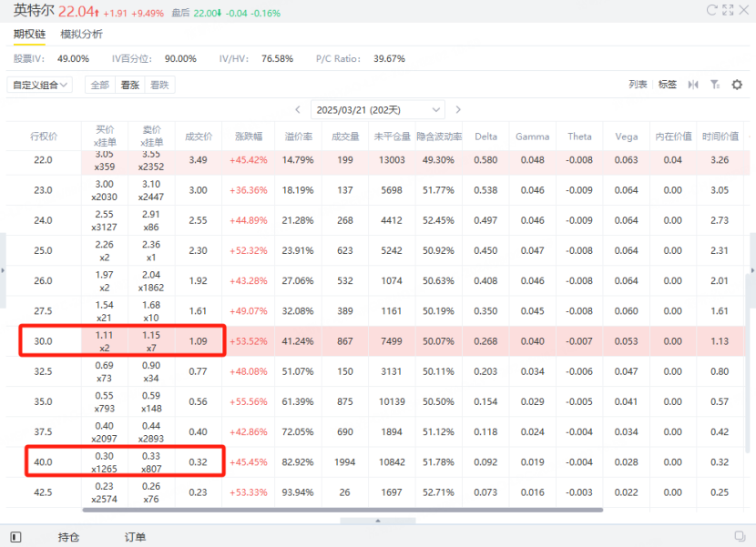This screenshot has height=547, width=756.
Task: Switch to the 期权链 tab
Action: pyautogui.click(x=29, y=35)
